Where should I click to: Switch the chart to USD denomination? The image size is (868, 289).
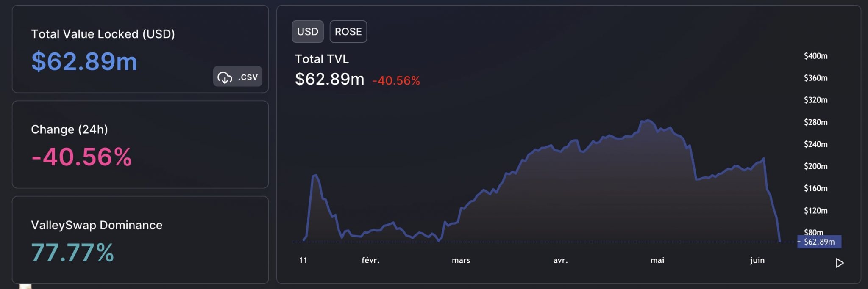pyautogui.click(x=307, y=32)
